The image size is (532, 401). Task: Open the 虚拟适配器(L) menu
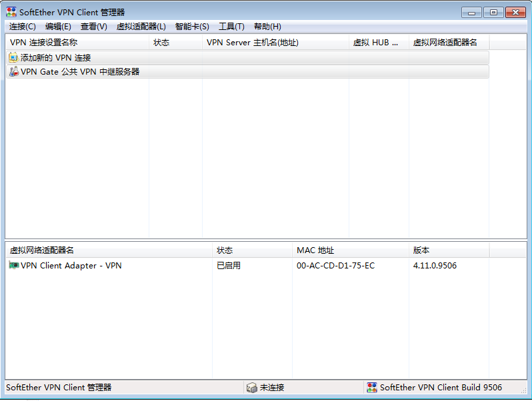tap(141, 27)
